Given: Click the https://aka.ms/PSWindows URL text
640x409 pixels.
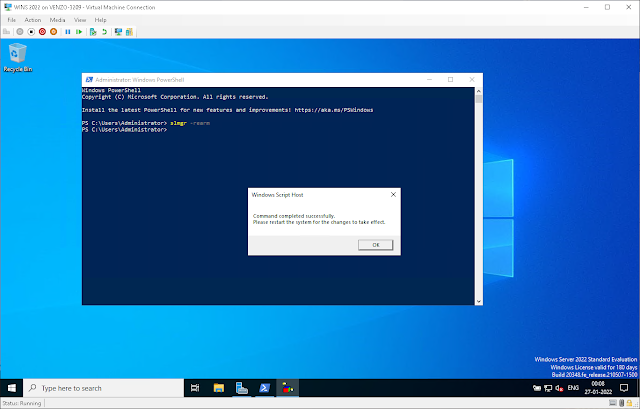Looking at the screenshot, I should click(333, 110).
